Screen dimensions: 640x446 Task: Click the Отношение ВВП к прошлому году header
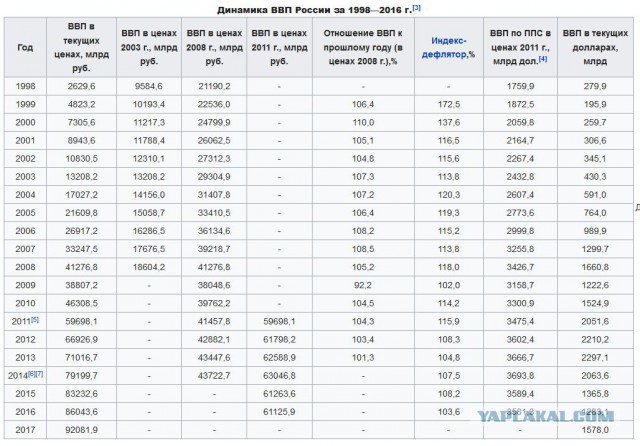click(x=363, y=47)
